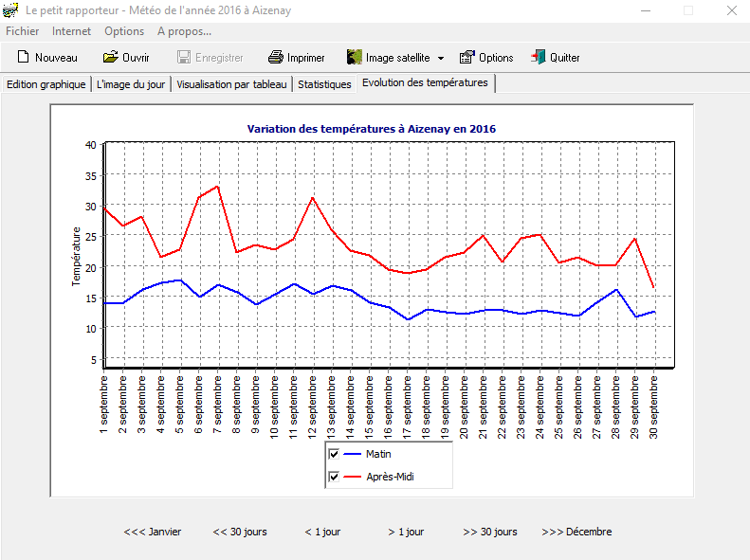Uncheck the Après-Midi series checkbox

tap(334, 477)
